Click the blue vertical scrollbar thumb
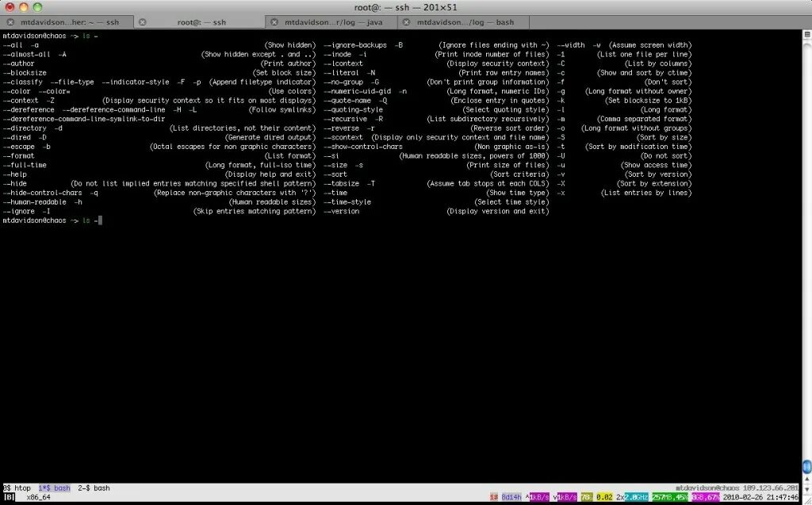Image resolution: width=812 pixels, height=505 pixels. click(806, 466)
